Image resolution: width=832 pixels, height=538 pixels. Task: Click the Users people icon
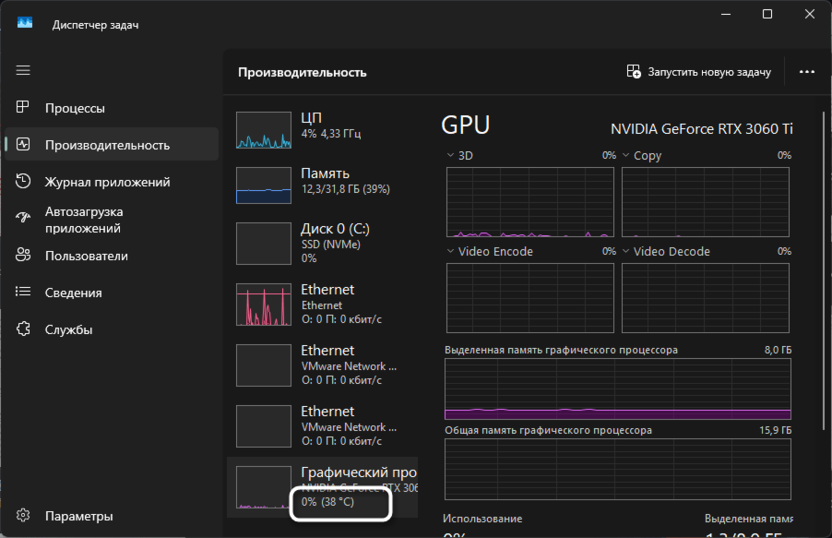(x=23, y=256)
